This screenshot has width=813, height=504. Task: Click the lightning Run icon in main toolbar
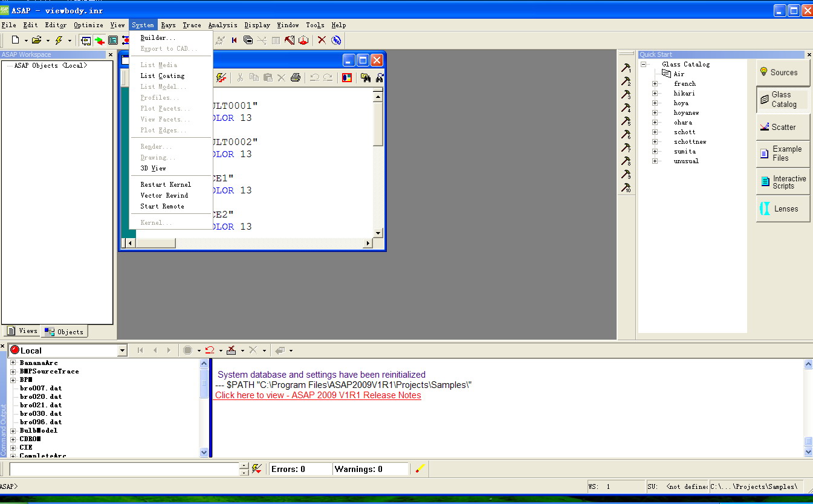[x=59, y=40]
